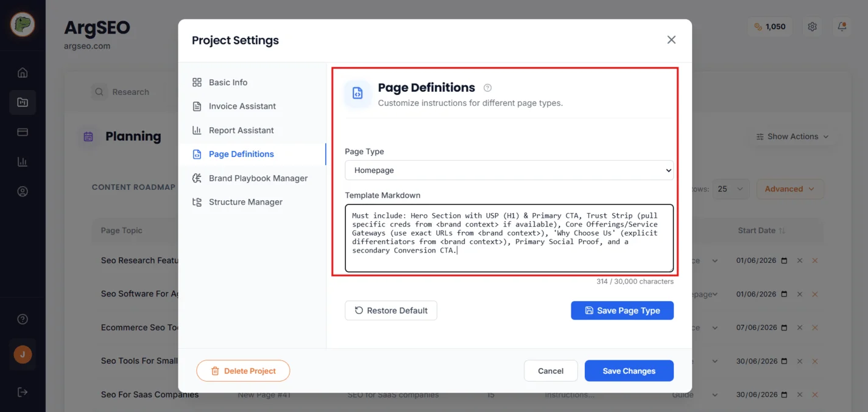Screen dimensions: 868x412
Task: Click the Invoice Assistant document icon
Action: pos(197,106)
